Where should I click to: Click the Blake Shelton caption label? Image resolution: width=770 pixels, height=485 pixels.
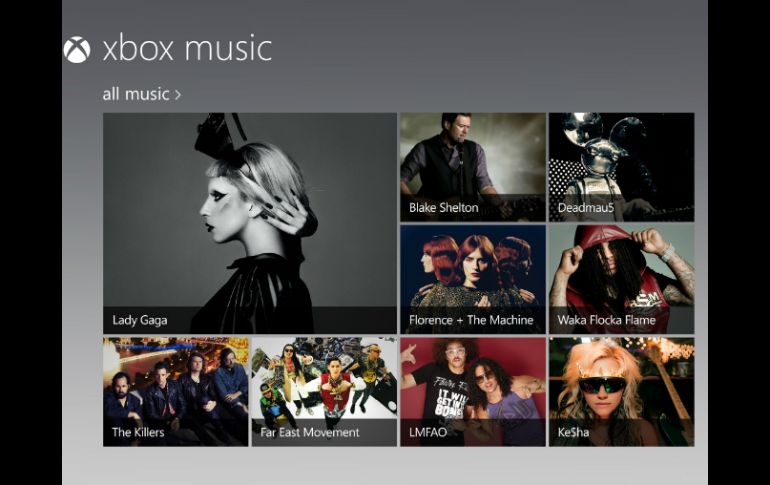pyautogui.click(x=444, y=208)
